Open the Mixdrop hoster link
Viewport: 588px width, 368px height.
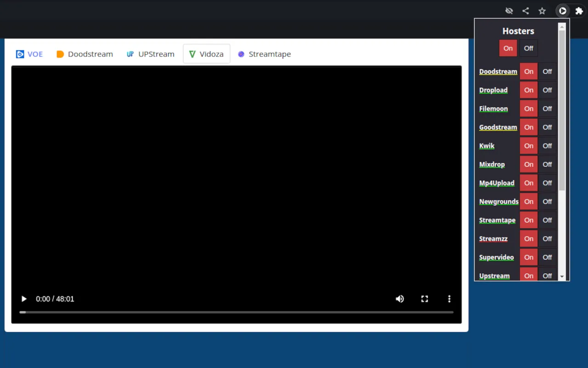coord(492,164)
